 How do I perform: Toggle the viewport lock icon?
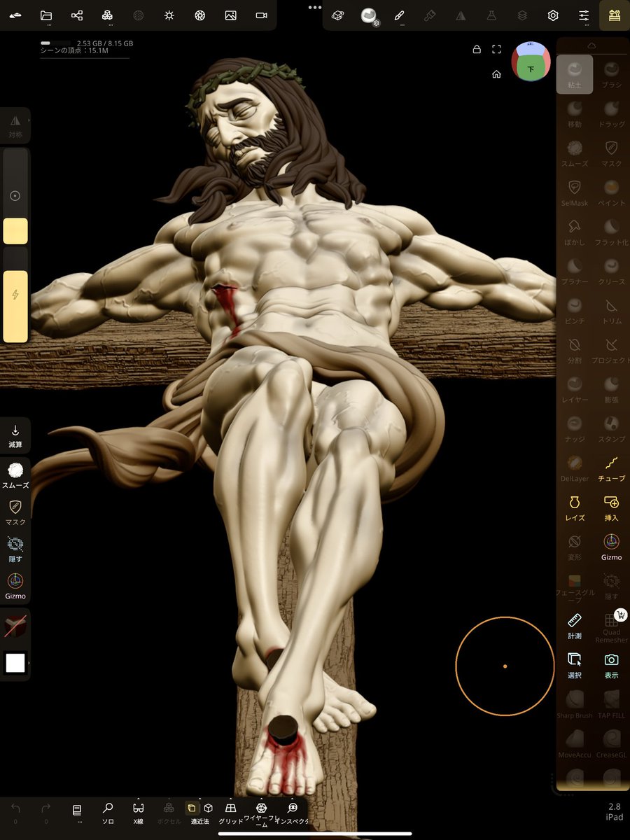click(x=477, y=49)
